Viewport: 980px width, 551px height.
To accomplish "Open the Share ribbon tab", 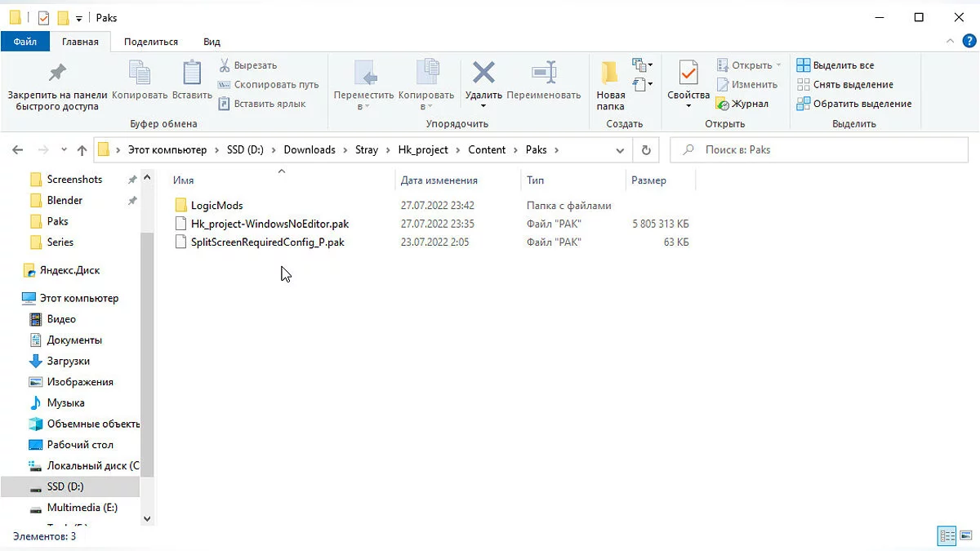I will click(x=151, y=42).
